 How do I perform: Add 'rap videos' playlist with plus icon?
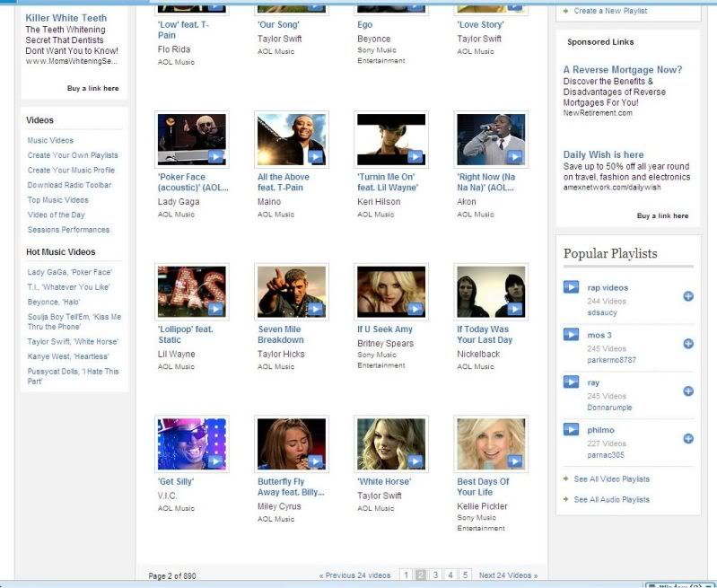point(688,295)
